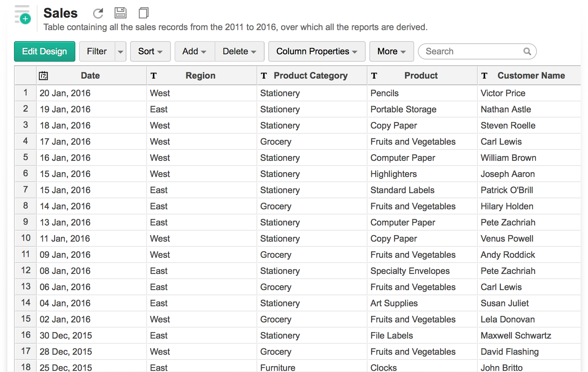
Task: Click the save floppy disk icon
Action: pos(120,13)
